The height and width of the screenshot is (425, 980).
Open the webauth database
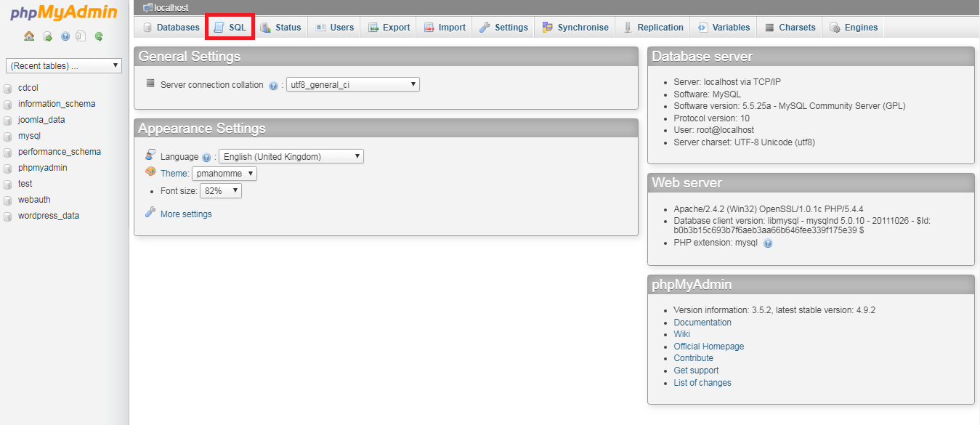[34, 200]
